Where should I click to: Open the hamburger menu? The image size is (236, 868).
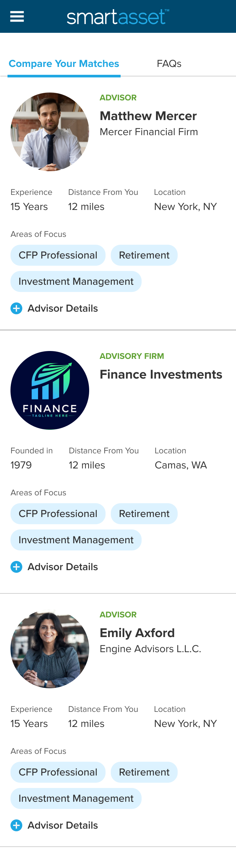pos(17,16)
